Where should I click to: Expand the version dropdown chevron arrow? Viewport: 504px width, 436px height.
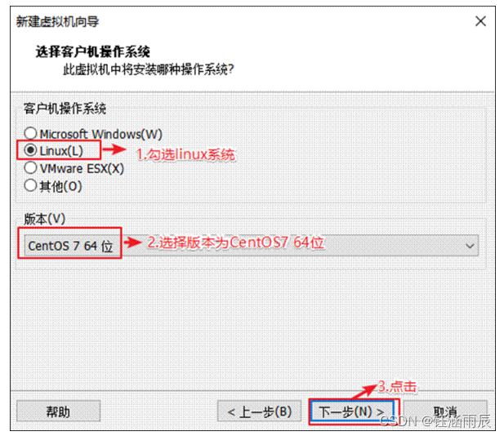click(470, 246)
